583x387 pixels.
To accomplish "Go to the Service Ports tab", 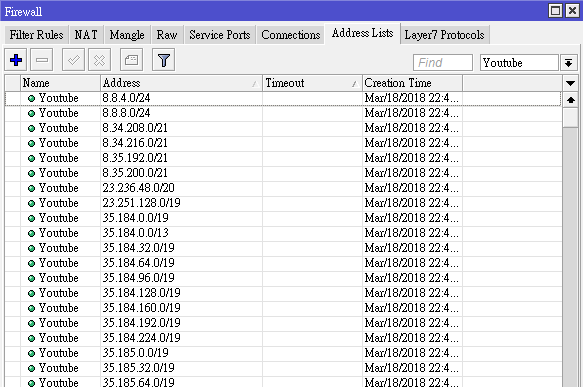I will click(220, 35).
